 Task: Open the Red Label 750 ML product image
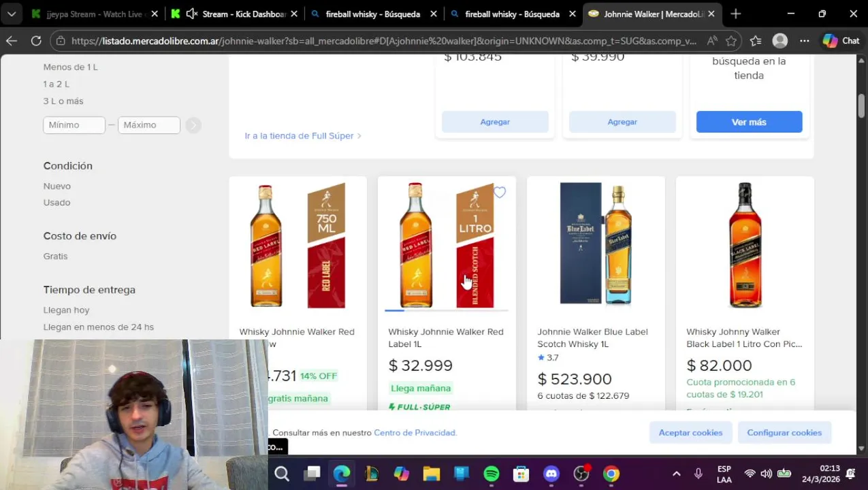[298, 245]
